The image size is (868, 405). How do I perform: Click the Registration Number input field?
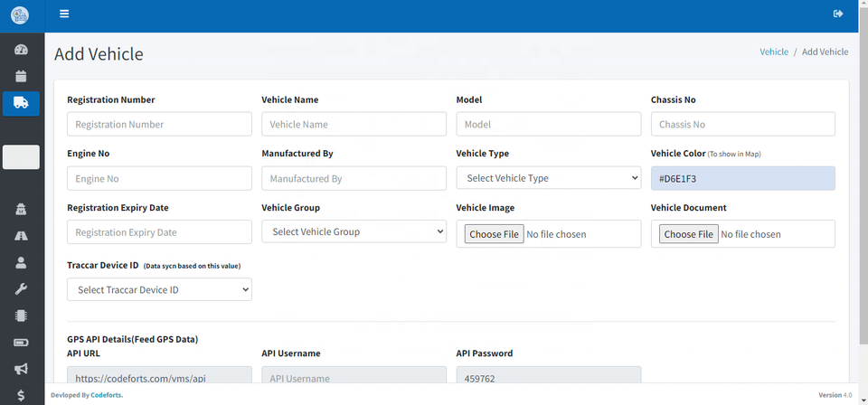(x=159, y=124)
